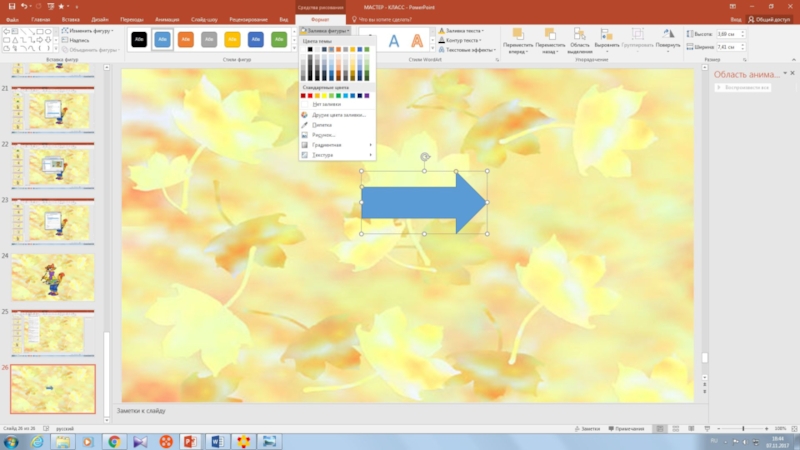Choose orange outlined WordArt A style
800x450 pixels.
tap(417, 41)
